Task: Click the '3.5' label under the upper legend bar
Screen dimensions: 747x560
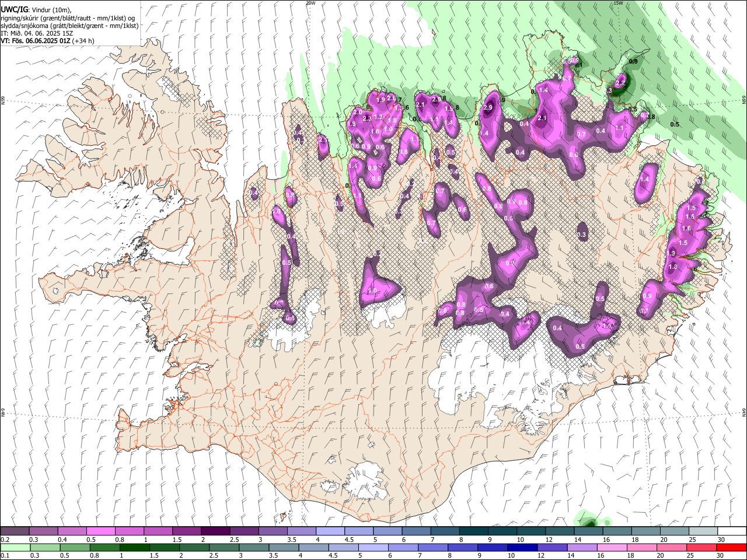Action: tap(291, 540)
